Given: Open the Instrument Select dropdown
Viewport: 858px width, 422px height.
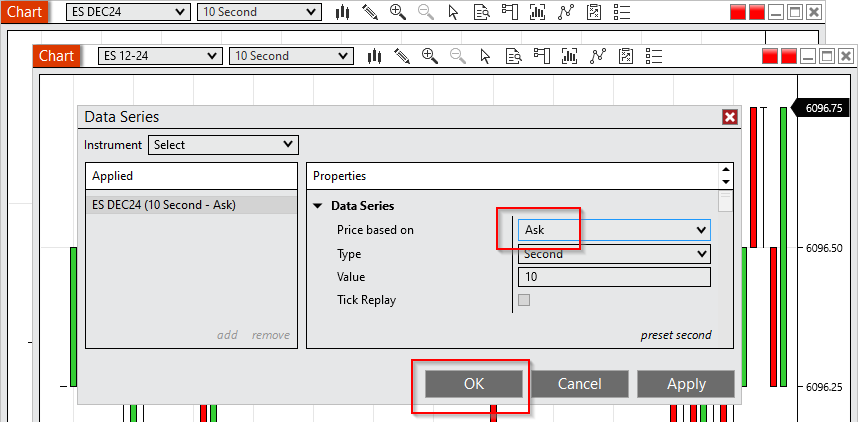Looking at the screenshot, I should 223,145.
